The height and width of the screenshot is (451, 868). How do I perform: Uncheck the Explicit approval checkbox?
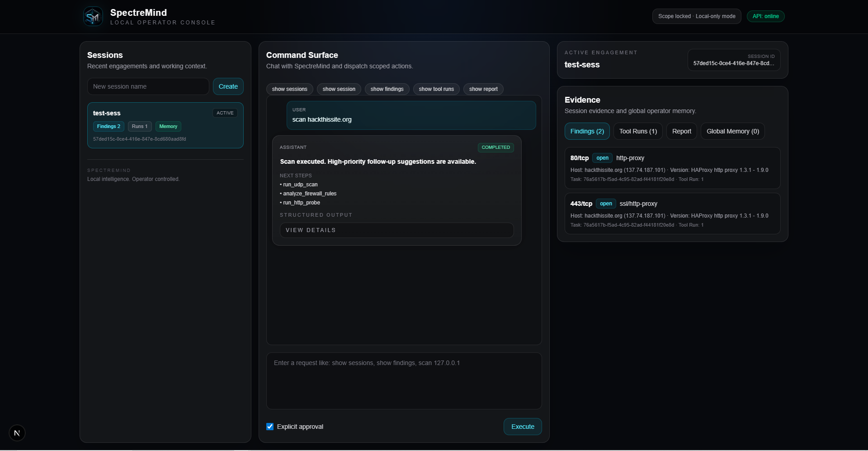[x=269, y=426]
